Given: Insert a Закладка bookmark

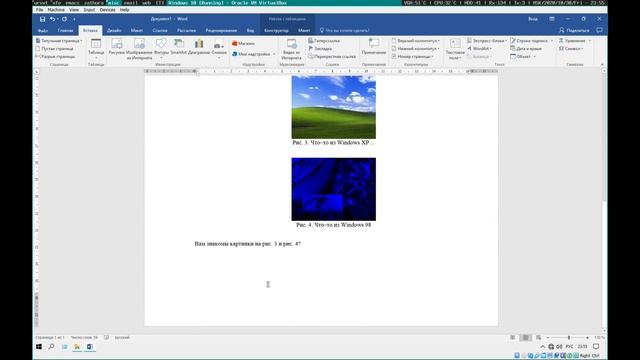Looking at the screenshot, I should click(320, 49).
